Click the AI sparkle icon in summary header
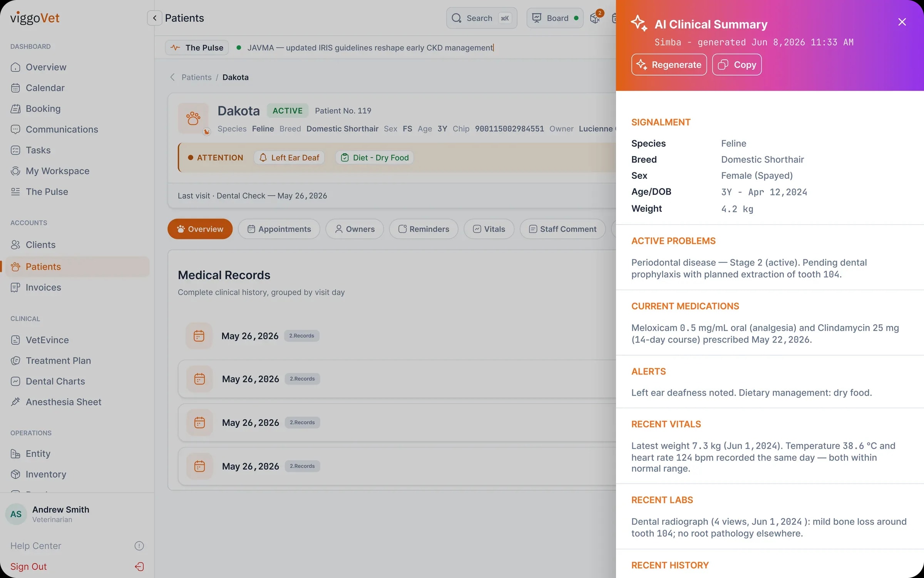This screenshot has width=924, height=578. coord(639,23)
